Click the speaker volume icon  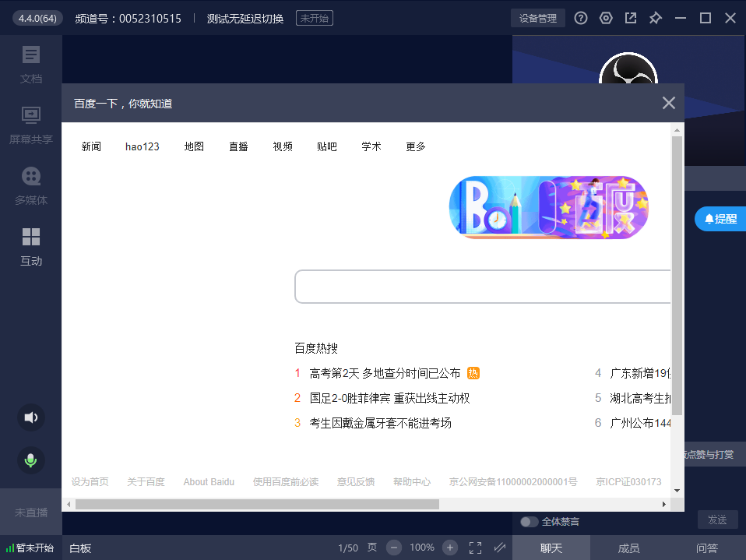pyautogui.click(x=31, y=417)
